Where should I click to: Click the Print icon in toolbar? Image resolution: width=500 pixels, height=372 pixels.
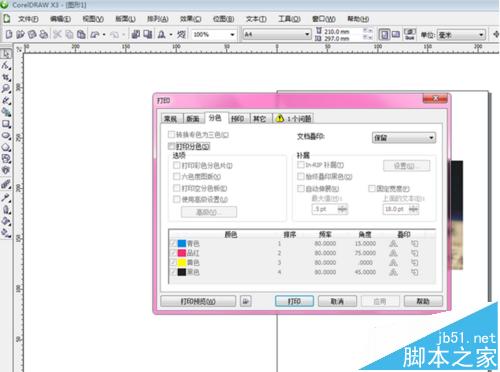44,34
